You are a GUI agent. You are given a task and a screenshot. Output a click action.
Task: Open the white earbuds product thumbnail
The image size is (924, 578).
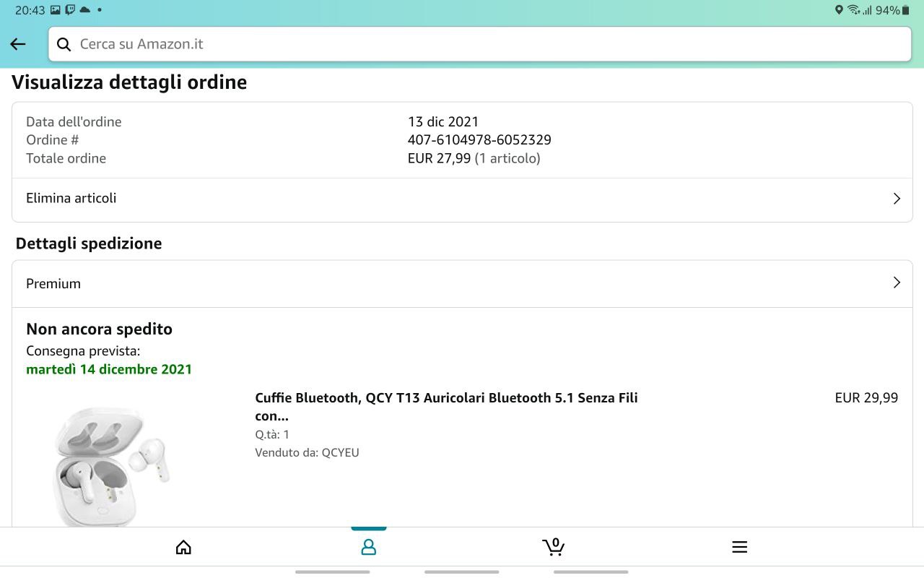111,466
